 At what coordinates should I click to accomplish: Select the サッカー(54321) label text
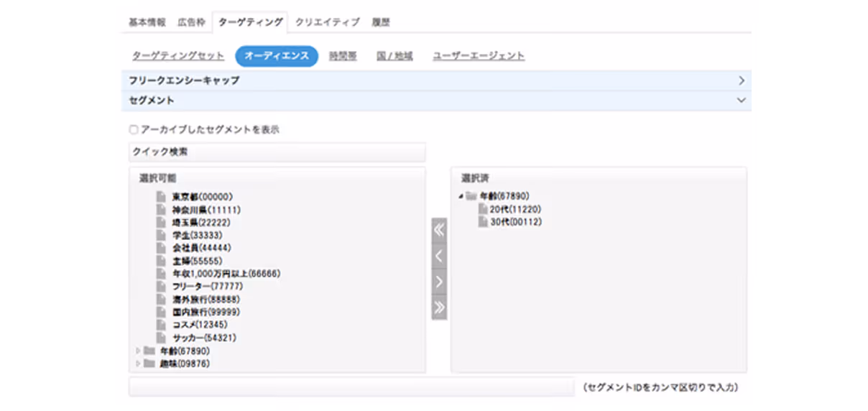click(x=204, y=338)
